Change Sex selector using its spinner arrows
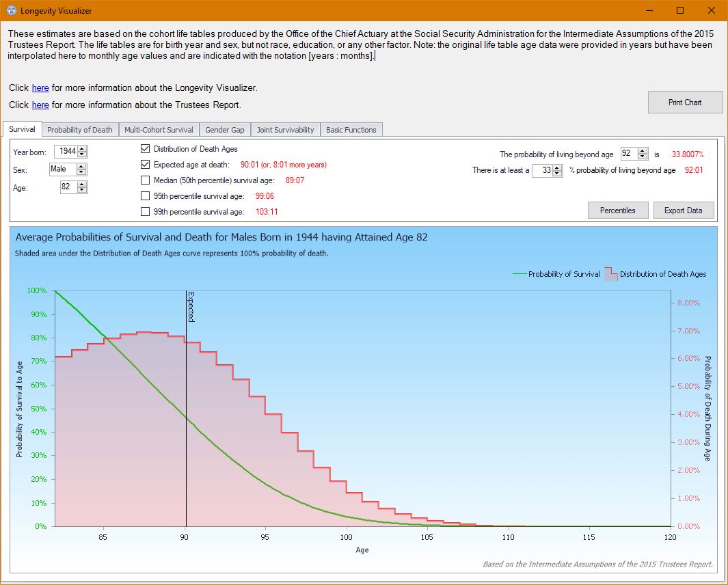This screenshot has width=728, height=585. pyautogui.click(x=81, y=169)
